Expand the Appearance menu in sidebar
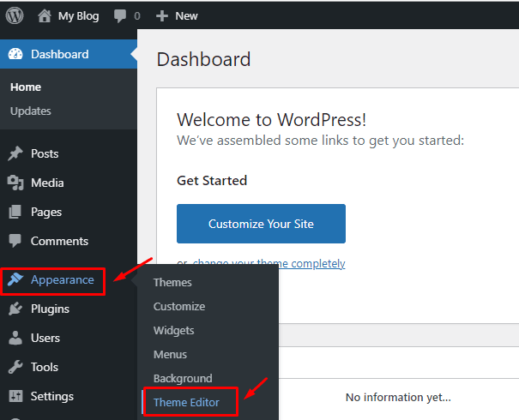Screen dimensions: 519x420 (62, 280)
